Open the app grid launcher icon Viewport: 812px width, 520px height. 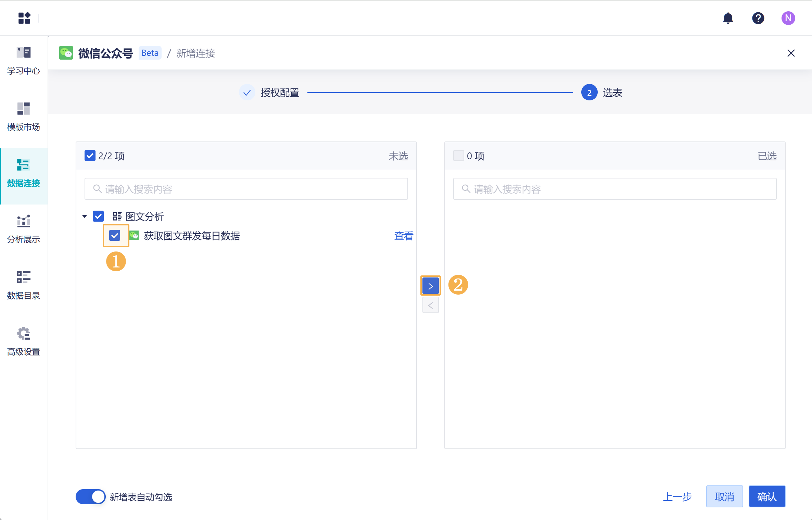pyautogui.click(x=24, y=18)
